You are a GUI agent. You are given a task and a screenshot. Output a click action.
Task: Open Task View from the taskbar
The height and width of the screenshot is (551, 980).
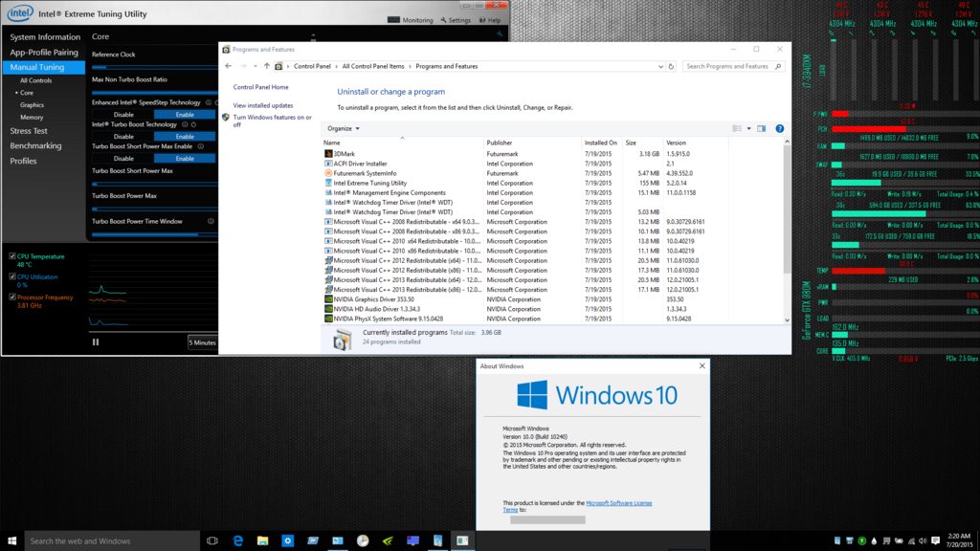pos(212,541)
